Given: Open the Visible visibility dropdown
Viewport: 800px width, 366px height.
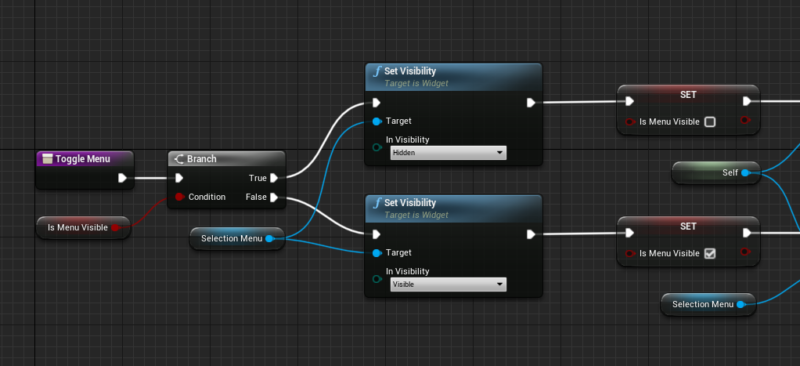Looking at the screenshot, I should [448, 284].
